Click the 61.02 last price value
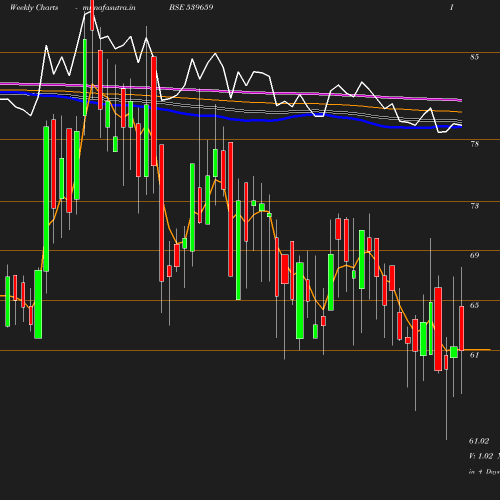 (479, 441)
